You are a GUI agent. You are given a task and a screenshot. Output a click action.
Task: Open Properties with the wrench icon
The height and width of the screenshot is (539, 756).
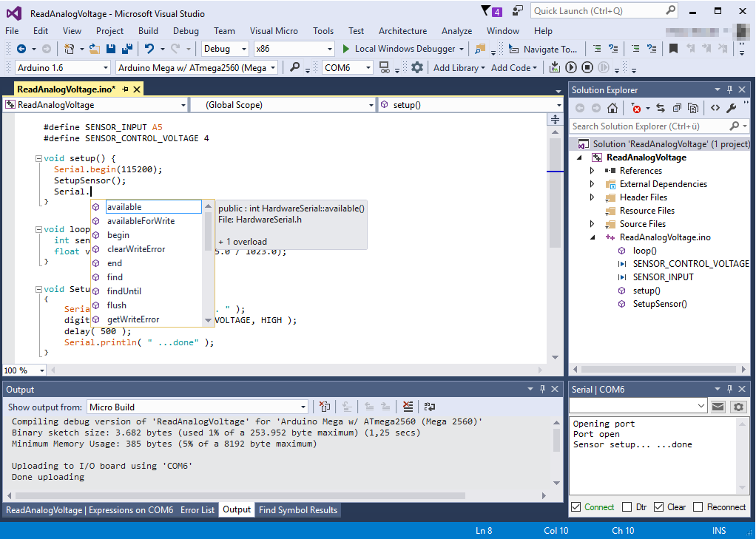732,108
